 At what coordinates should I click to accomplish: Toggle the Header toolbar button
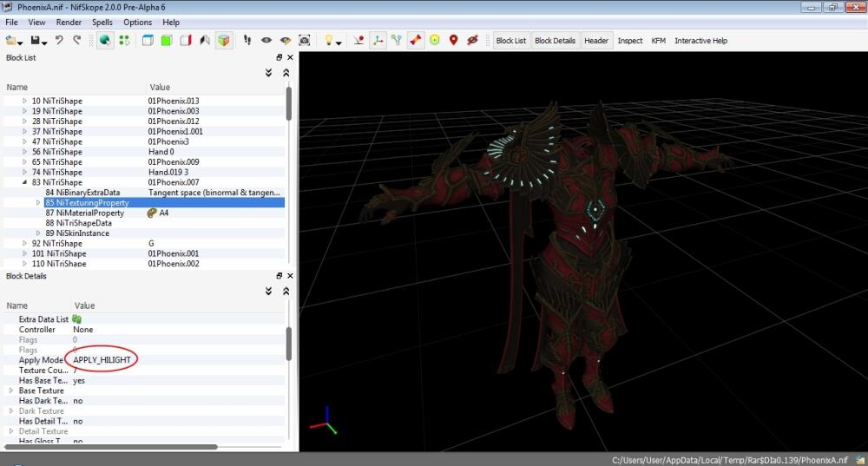596,41
